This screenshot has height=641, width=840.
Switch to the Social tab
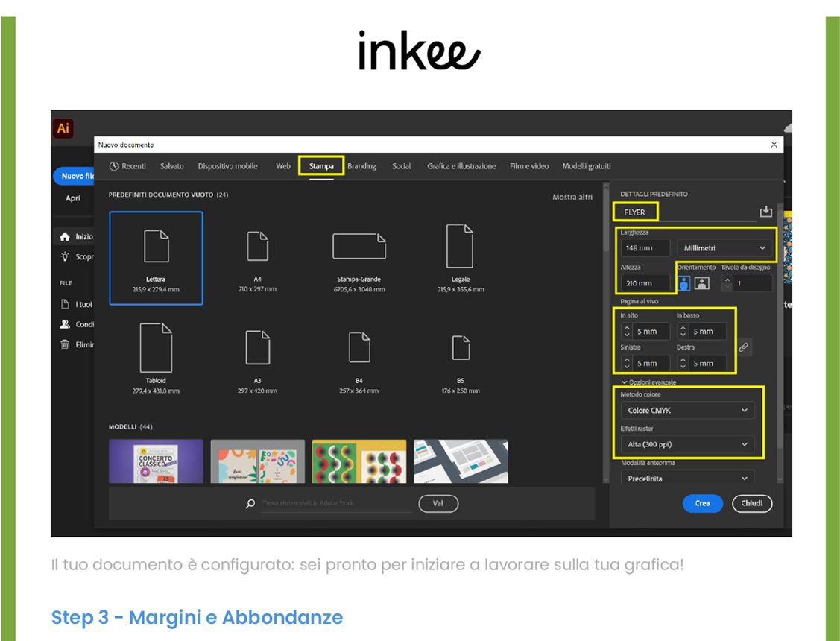(x=401, y=166)
